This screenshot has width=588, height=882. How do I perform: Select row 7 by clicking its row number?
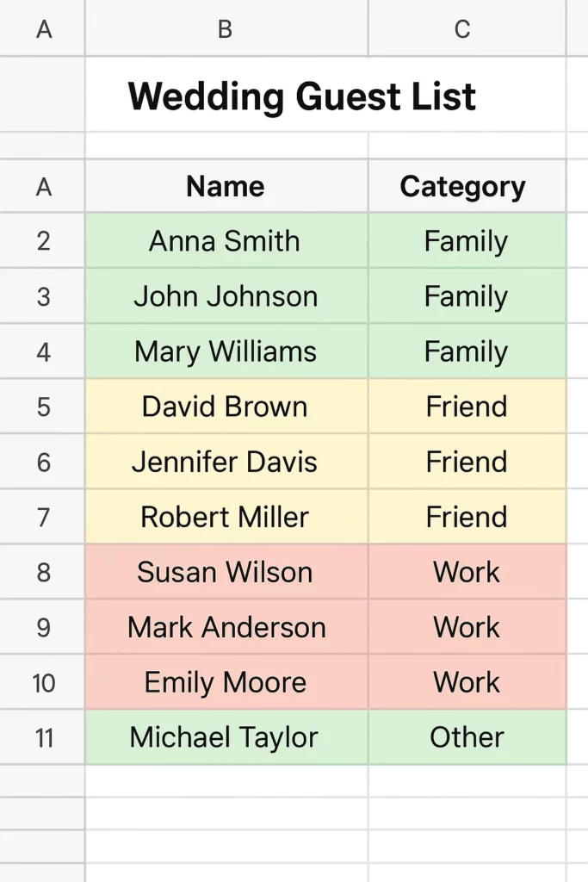click(42, 517)
